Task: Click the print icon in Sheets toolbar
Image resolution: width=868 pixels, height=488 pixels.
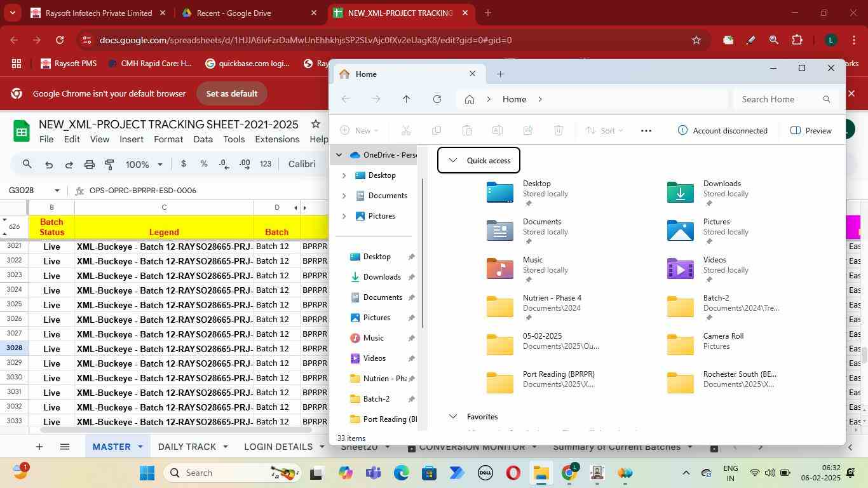Action: [89, 165]
